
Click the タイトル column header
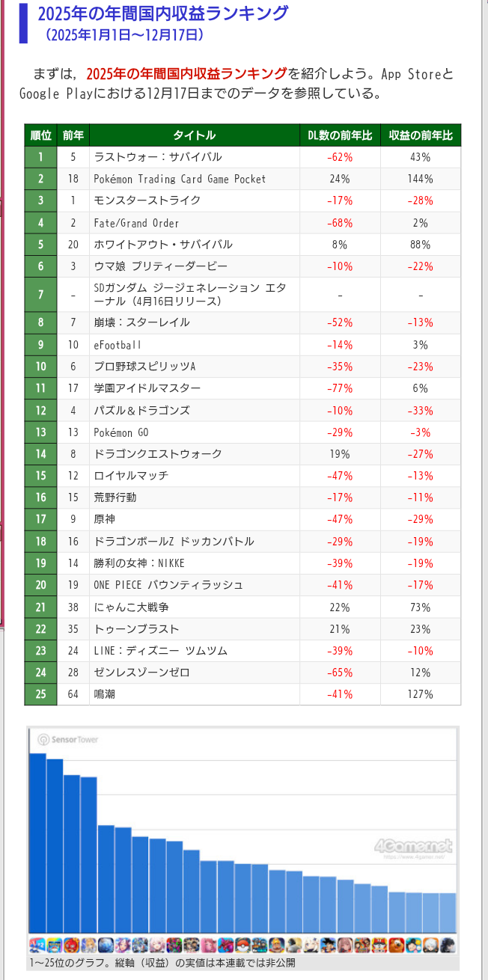[x=195, y=135]
